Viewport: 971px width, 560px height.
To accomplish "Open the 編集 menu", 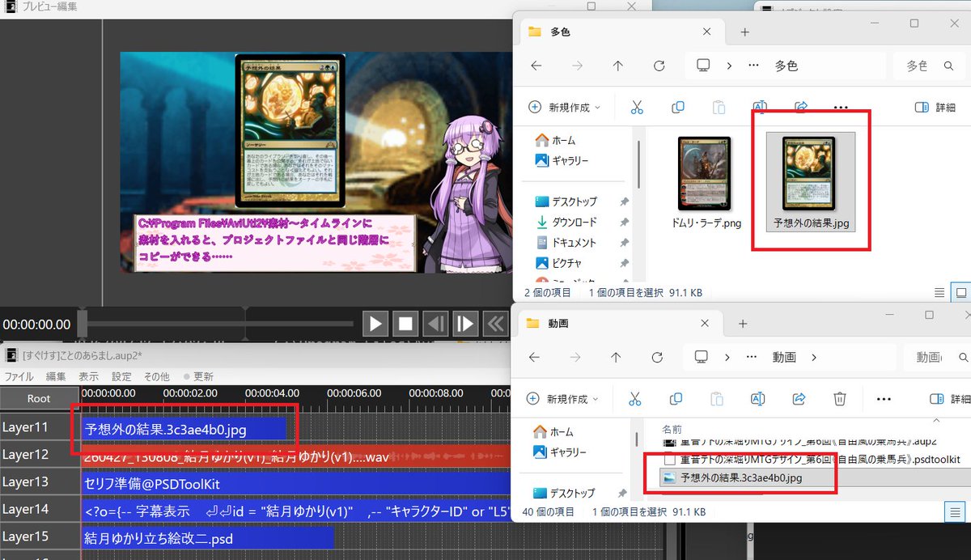I will tap(56, 376).
